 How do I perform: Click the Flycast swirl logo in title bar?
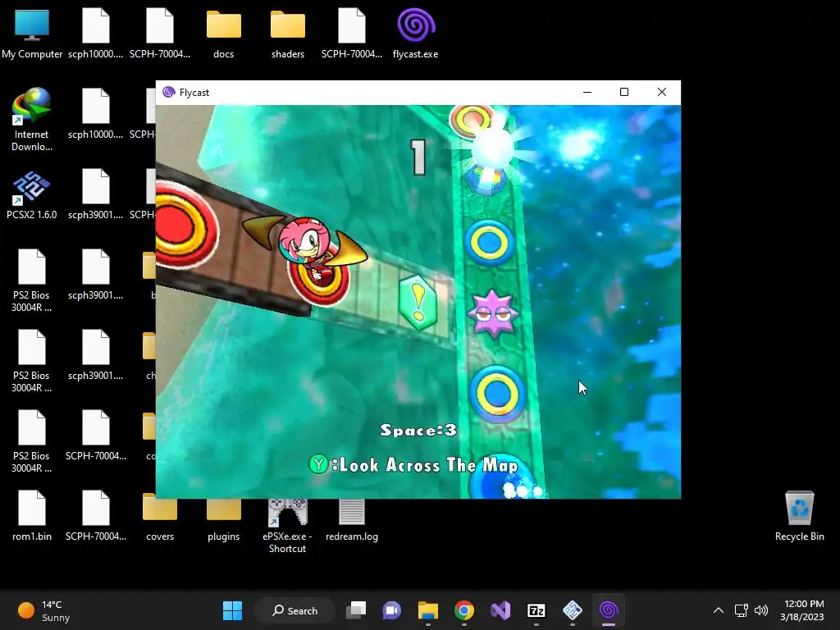169,92
